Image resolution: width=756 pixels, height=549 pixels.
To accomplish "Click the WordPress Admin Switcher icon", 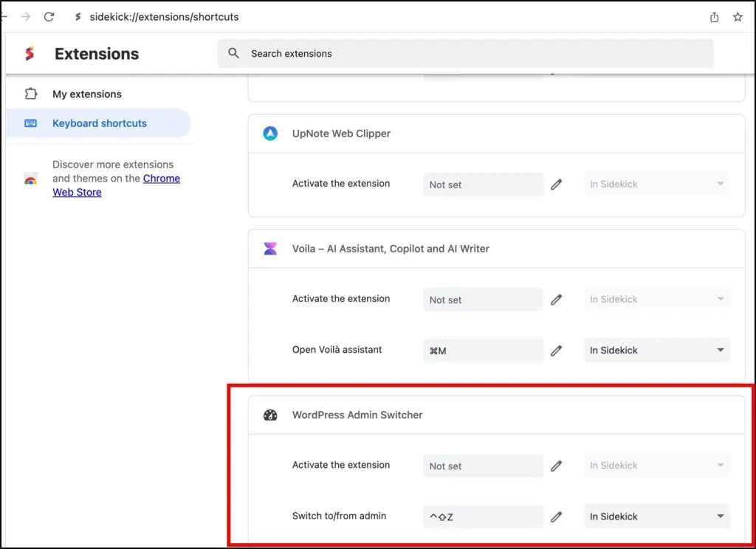I will click(x=270, y=415).
